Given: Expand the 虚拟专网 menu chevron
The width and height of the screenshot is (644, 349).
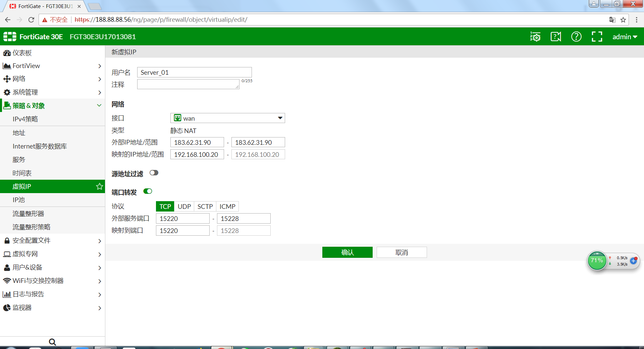Looking at the screenshot, I should [100, 254].
